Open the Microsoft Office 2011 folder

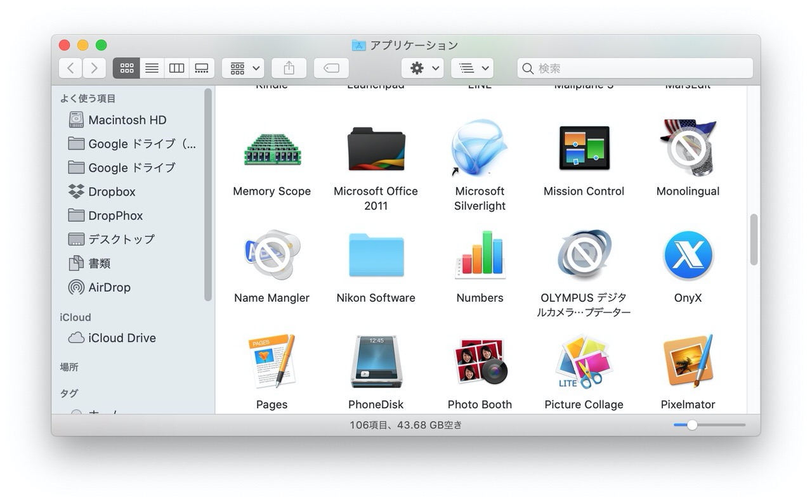(376, 148)
